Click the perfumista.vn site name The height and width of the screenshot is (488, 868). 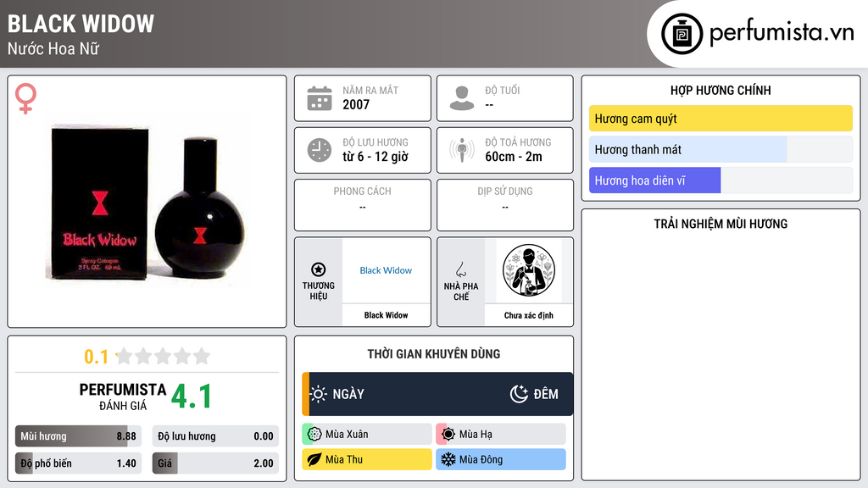point(782,33)
